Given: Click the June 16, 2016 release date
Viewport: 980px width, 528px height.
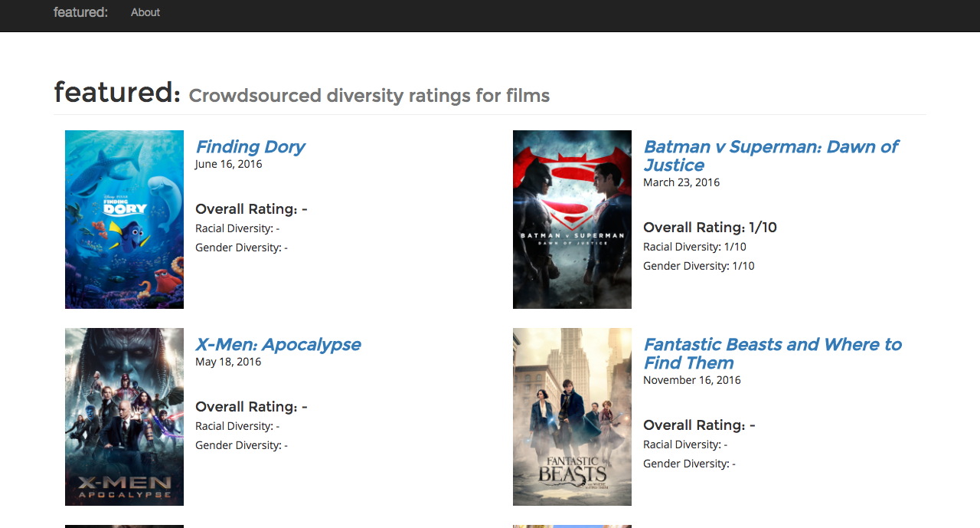Looking at the screenshot, I should tap(229, 164).
